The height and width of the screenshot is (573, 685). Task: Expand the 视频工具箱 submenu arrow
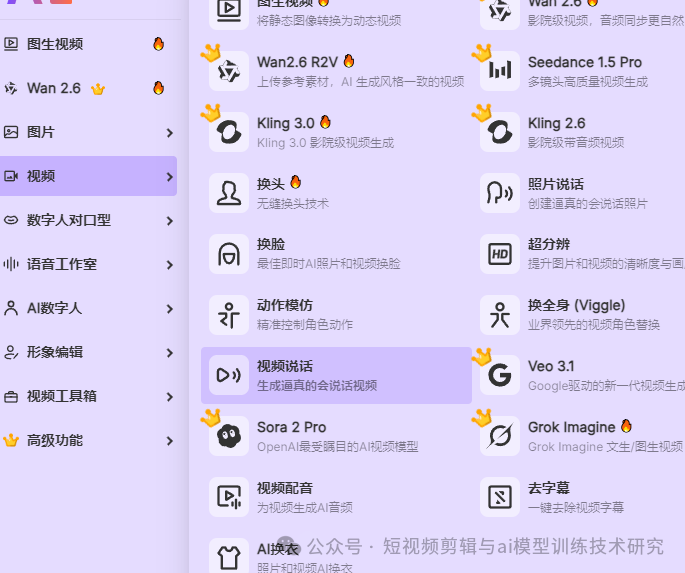170,397
